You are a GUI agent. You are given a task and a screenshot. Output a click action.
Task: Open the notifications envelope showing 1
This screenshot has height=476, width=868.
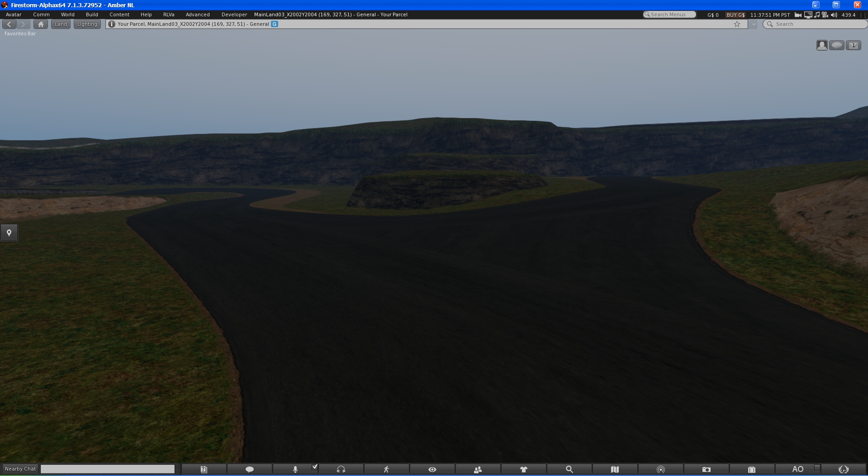click(x=854, y=45)
